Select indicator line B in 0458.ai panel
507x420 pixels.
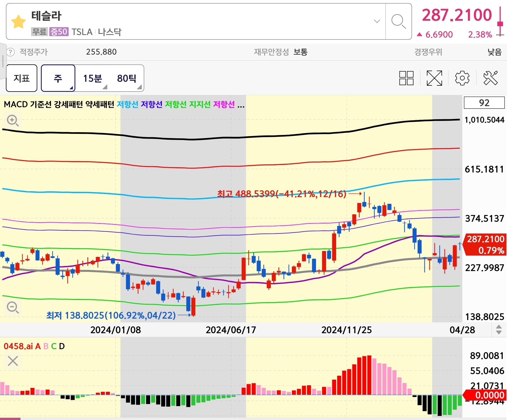pyautogui.click(x=46, y=346)
